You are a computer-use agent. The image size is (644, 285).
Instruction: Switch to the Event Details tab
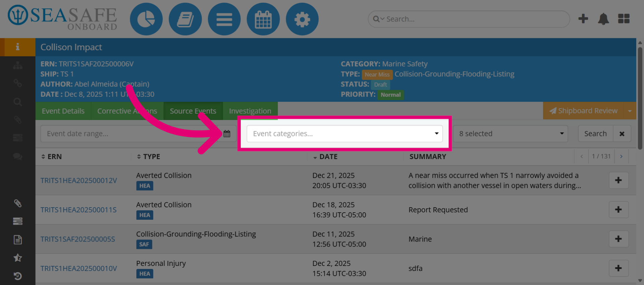click(x=63, y=111)
